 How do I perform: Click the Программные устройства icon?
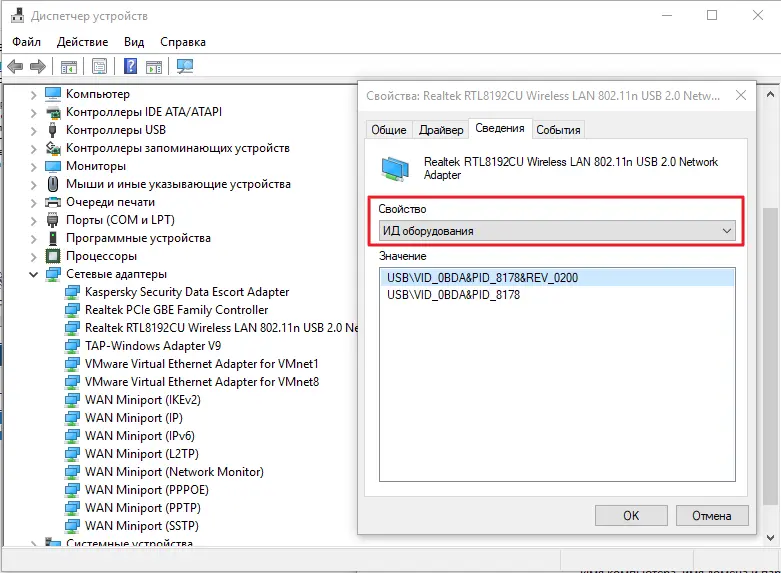[x=53, y=238]
